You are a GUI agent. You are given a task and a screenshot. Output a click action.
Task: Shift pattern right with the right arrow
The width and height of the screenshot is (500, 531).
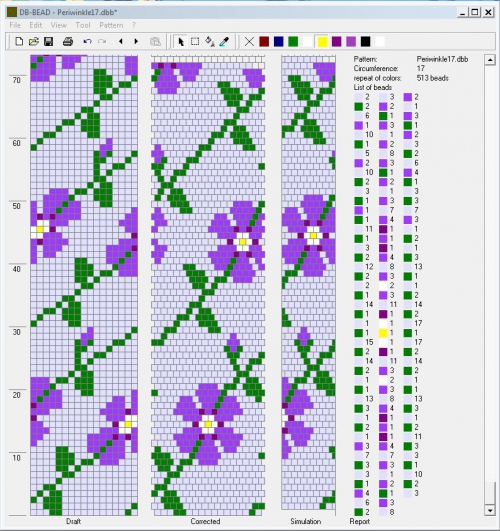[x=136, y=42]
